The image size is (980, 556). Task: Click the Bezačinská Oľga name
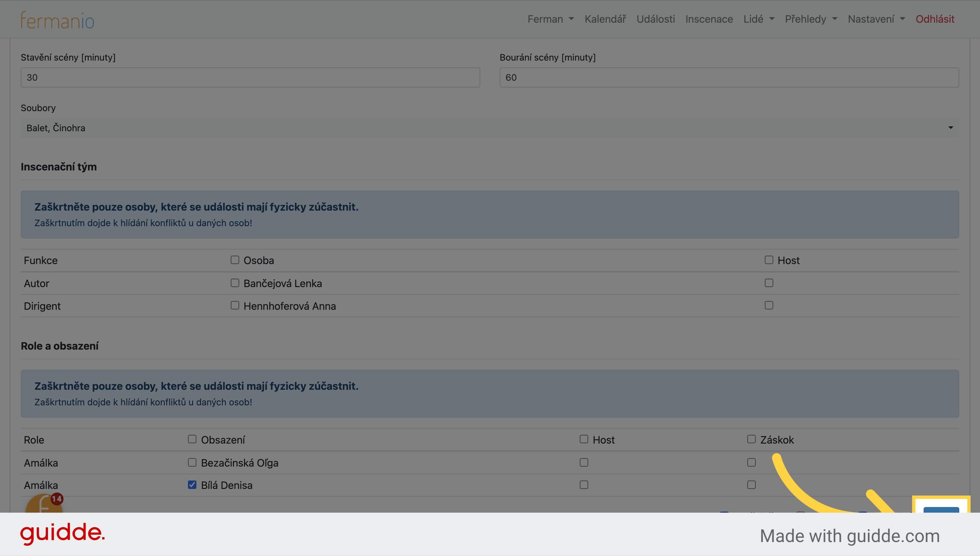239,463
